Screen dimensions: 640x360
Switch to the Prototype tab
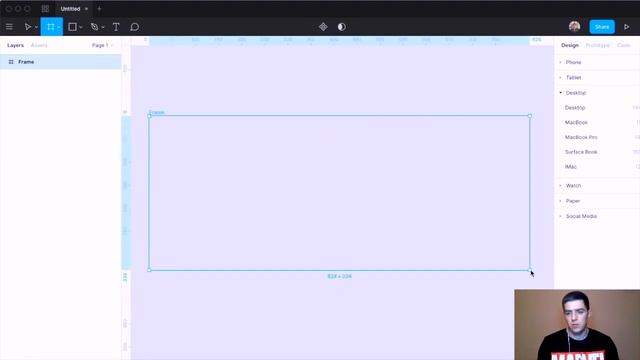(x=598, y=45)
